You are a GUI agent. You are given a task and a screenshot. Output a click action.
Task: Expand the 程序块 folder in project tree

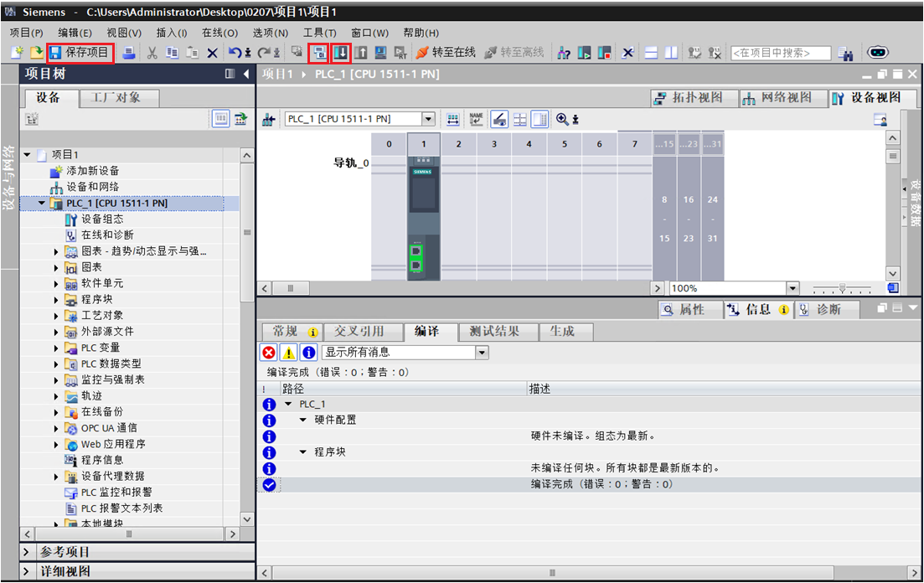tap(57, 300)
